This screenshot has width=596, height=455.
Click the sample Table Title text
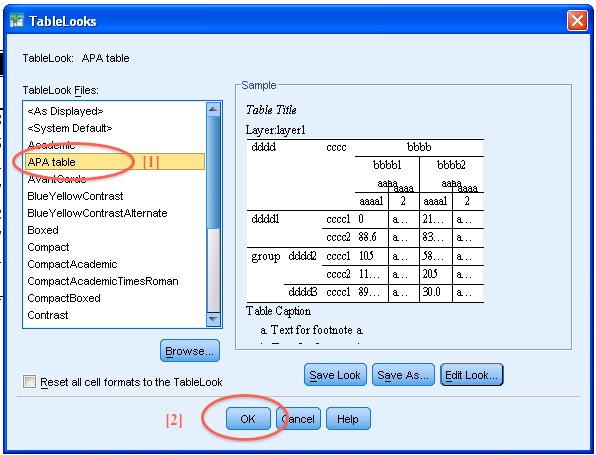pyautogui.click(x=271, y=110)
